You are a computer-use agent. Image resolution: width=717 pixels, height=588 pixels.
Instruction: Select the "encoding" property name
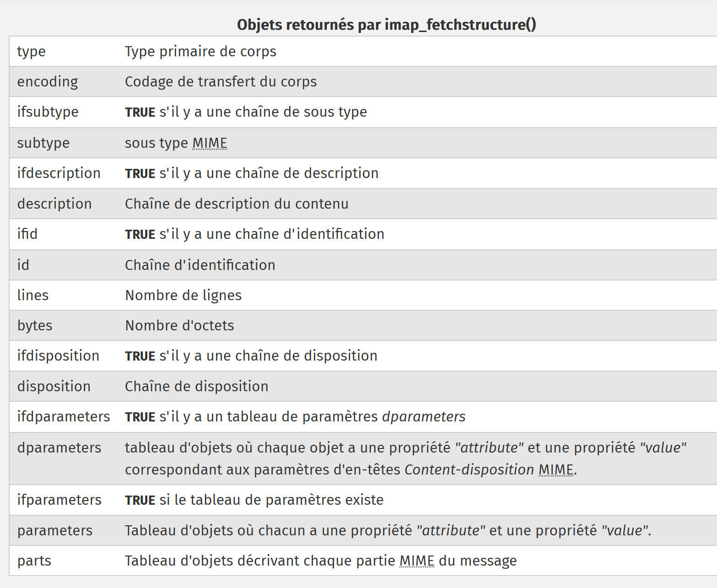[48, 82]
